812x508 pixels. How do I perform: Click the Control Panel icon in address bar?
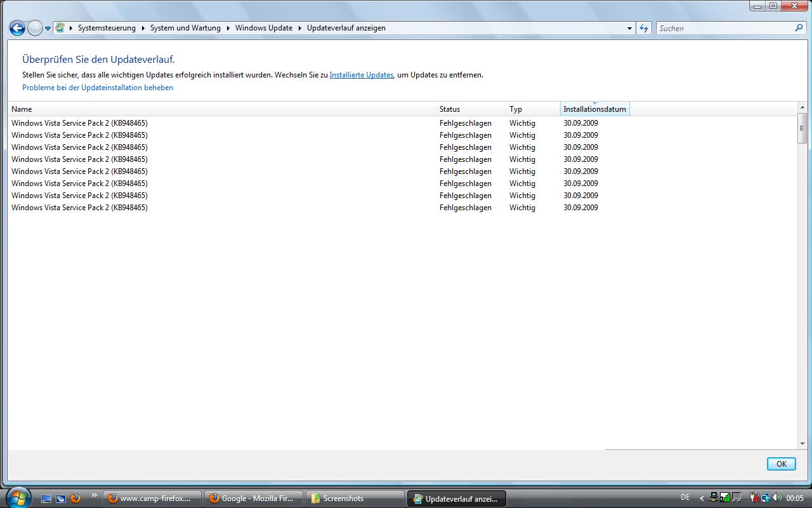[x=60, y=28]
